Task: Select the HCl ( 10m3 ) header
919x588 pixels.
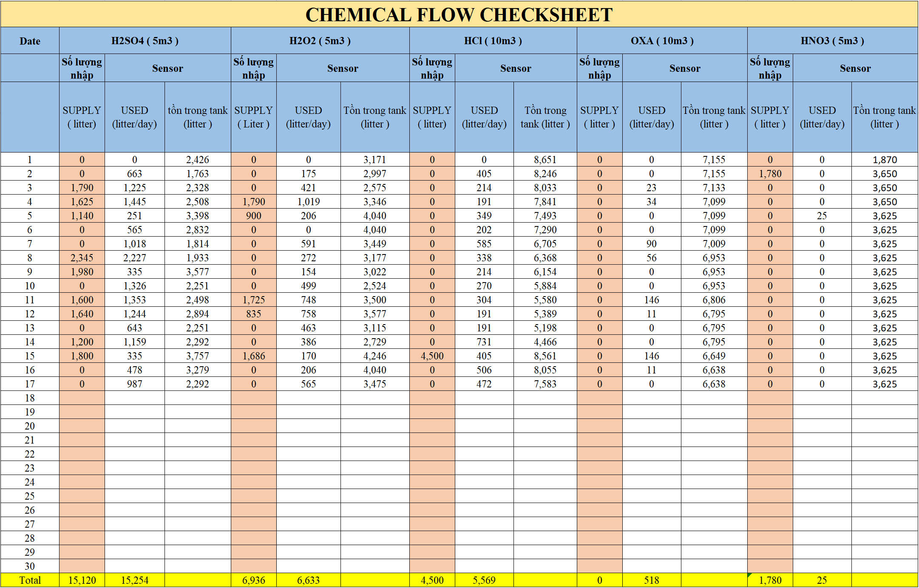Action: 493,41
